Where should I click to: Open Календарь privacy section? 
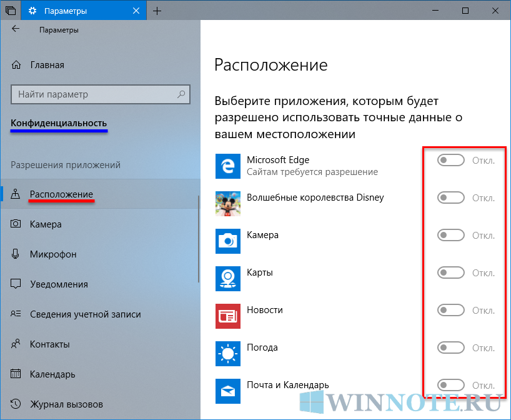pos(101,374)
